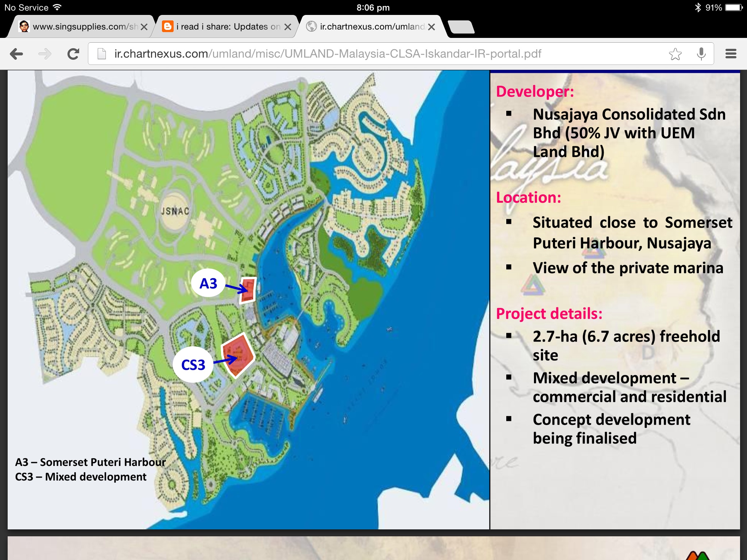This screenshot has width=747, height=560.
Task: Open a new browser tab
Action: coord(461,27)
